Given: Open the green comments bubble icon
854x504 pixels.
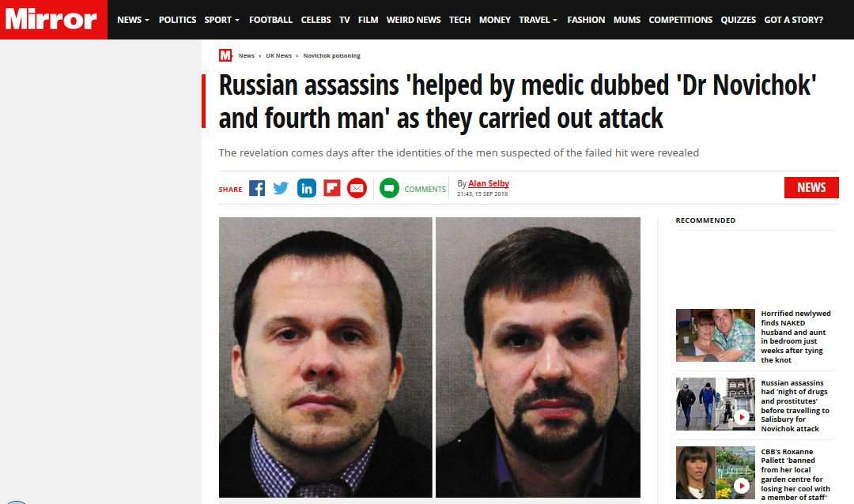Looking at the screenshot, I should click(x=389, y=188).
